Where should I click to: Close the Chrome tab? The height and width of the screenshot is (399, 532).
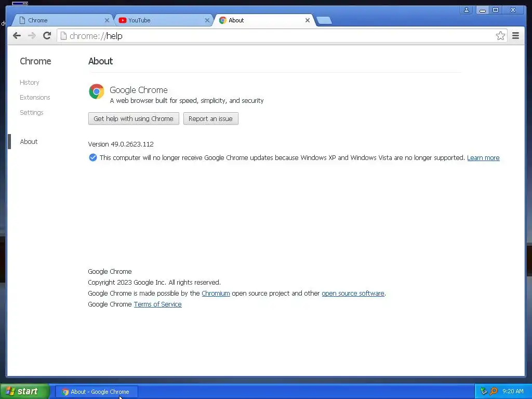click(x=107, y=20)
